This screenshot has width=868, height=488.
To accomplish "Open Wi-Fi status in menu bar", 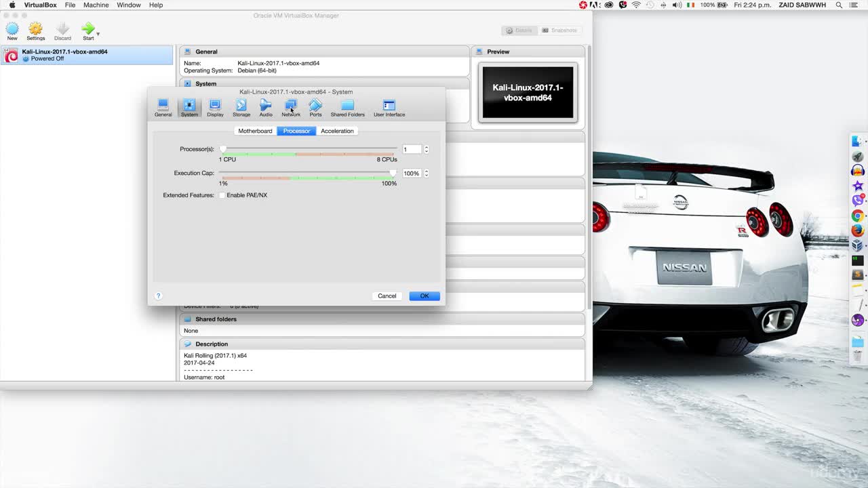I will pos(636,5).
